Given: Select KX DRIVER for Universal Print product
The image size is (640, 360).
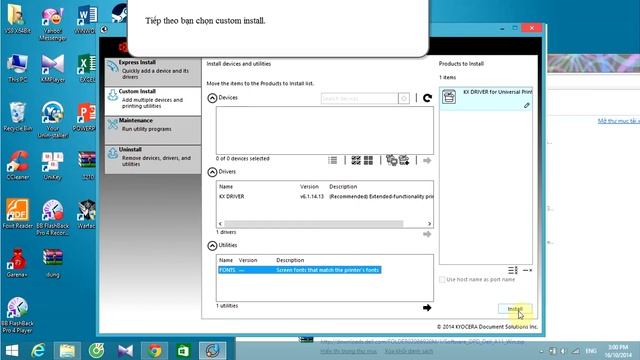Looking at the screenshot, I should (486, 98).
